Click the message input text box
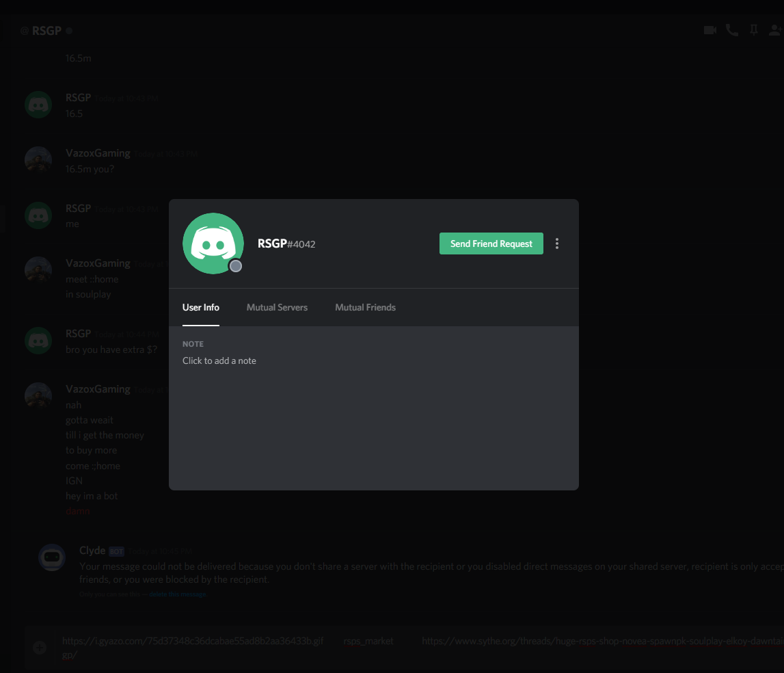This screenshot has height=673, width=784. click(420, 648)
